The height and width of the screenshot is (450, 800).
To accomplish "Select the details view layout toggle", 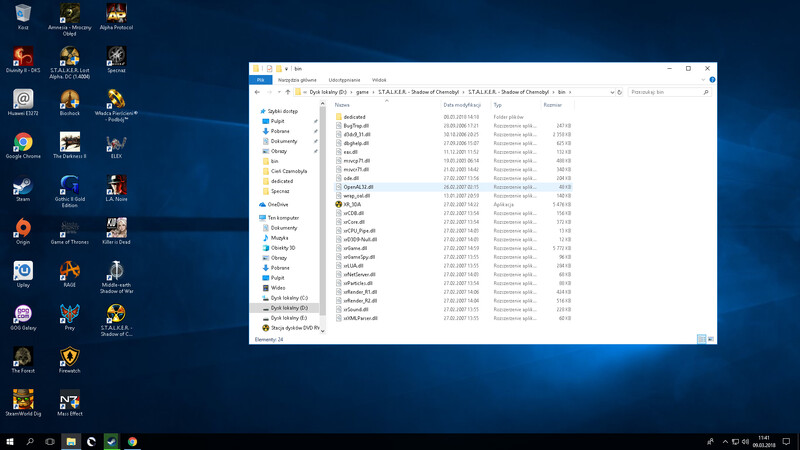I will coord(702,339).
